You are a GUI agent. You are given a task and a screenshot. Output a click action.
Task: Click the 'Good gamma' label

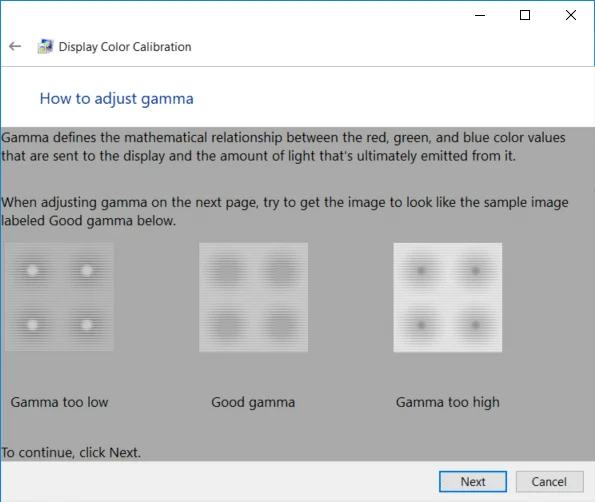pyautogui.click(x=253, y=402)
